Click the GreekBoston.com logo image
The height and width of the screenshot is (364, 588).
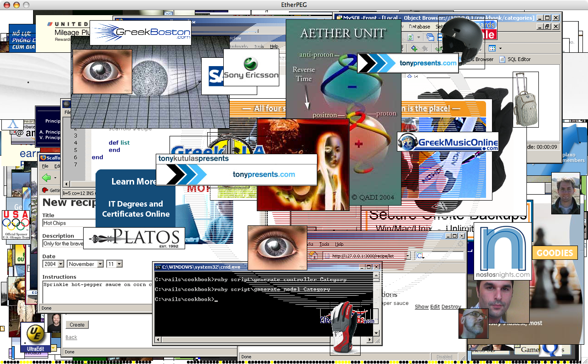(x=140, y=33)
